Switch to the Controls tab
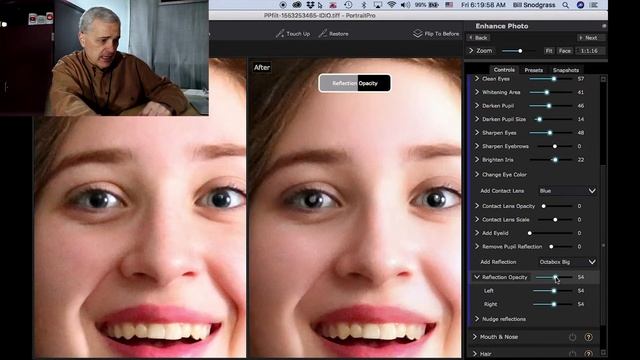Screen dimensions: 640x360 (504, 70)
